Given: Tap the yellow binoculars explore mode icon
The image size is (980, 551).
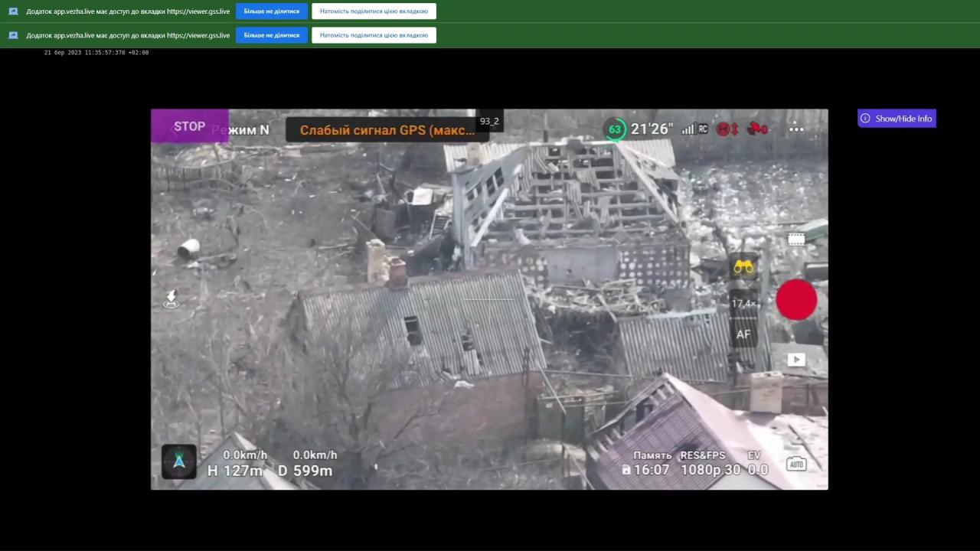Looking at the screenshot, I should (743, 267).
